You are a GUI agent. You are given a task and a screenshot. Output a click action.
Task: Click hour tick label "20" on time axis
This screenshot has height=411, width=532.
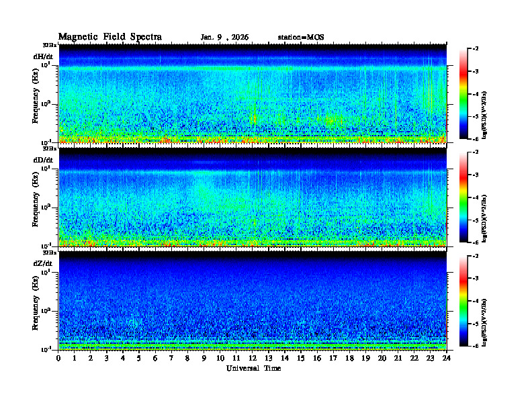382,358
